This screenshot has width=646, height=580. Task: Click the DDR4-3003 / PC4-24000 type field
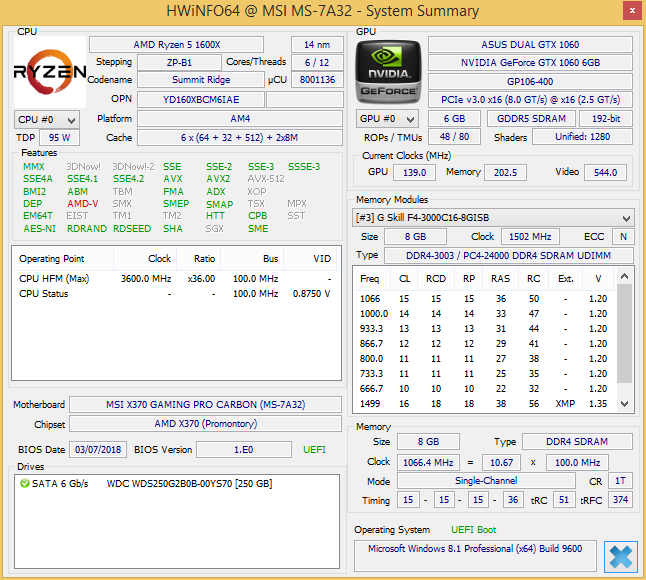click(x=508, y=255)
